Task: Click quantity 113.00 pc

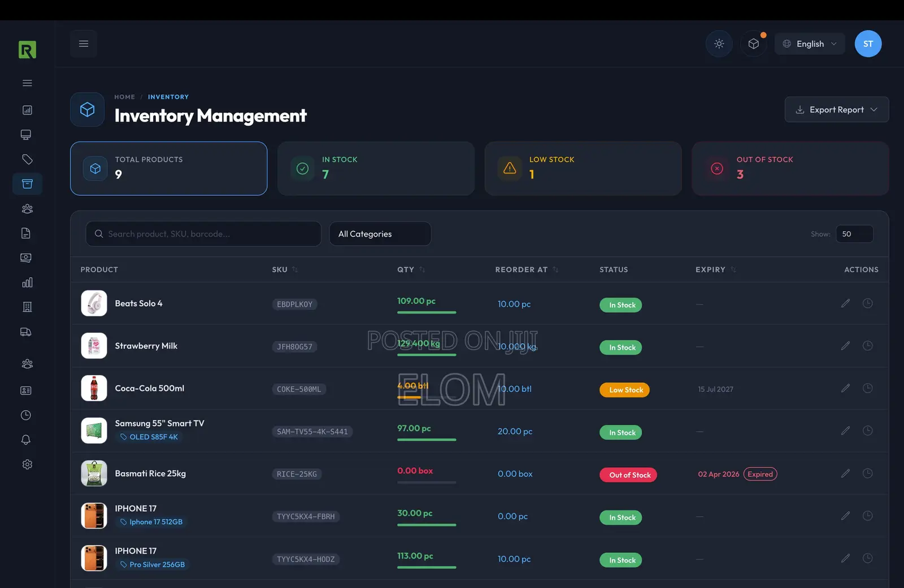Action: point(415,556)
